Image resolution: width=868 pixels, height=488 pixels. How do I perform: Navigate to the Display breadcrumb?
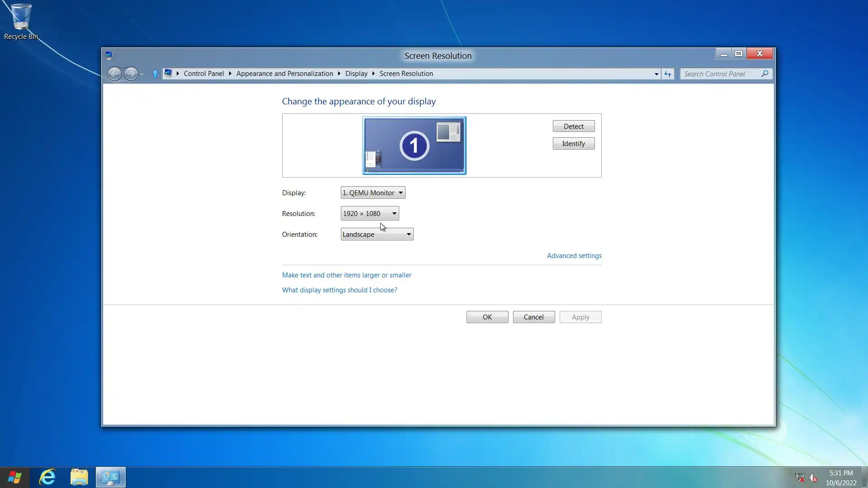356,74
